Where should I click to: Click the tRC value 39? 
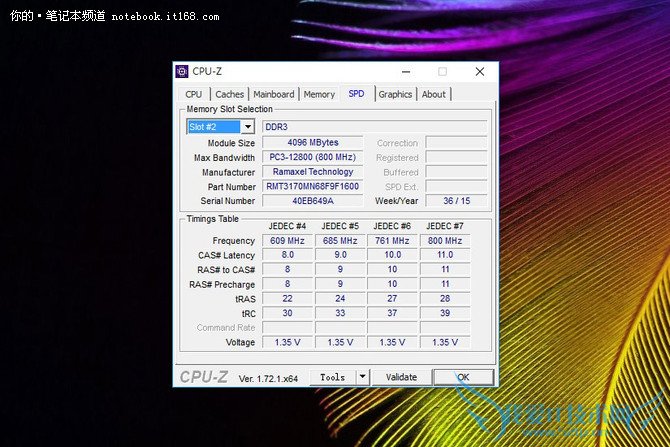coord(445,313)
